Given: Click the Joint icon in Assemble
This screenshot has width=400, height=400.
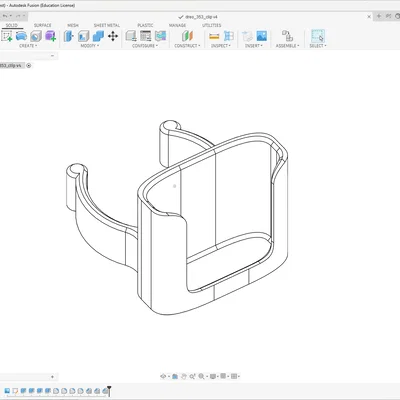Looking at the screenshot, I should coord(287,36).
